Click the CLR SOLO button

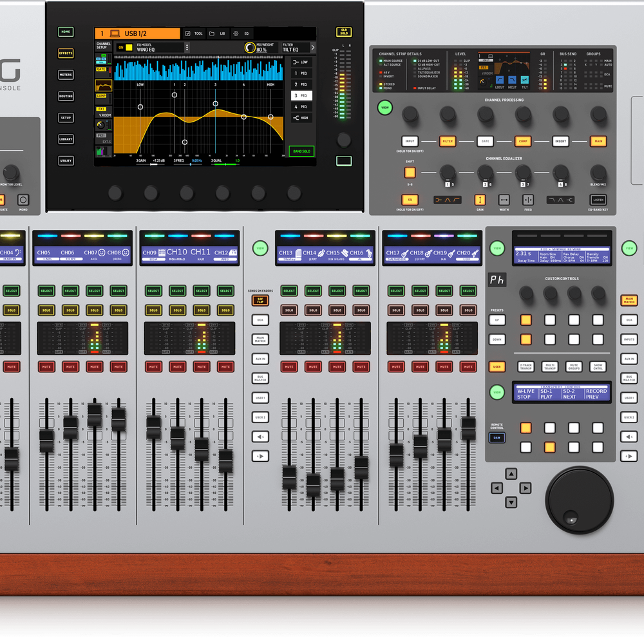click(x=344, y=32)
